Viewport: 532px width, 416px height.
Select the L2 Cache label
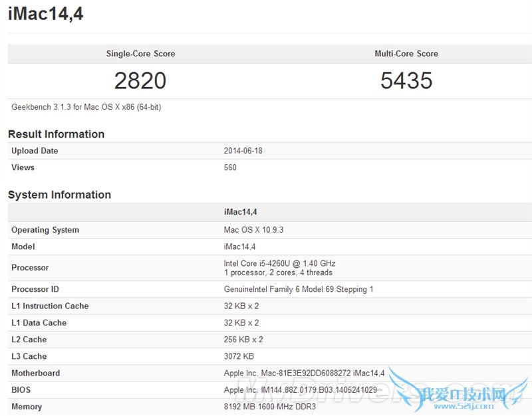(29, 340)
